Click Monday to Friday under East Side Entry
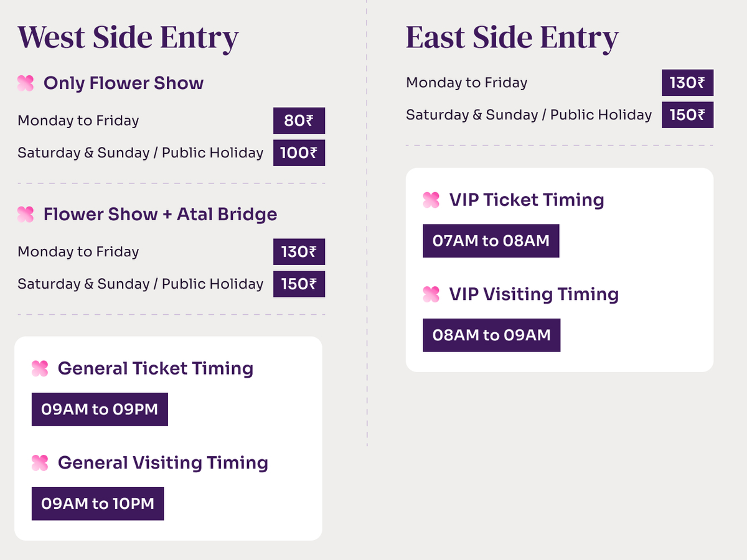This screenshot has height=560, width=747. coord(466,83)
